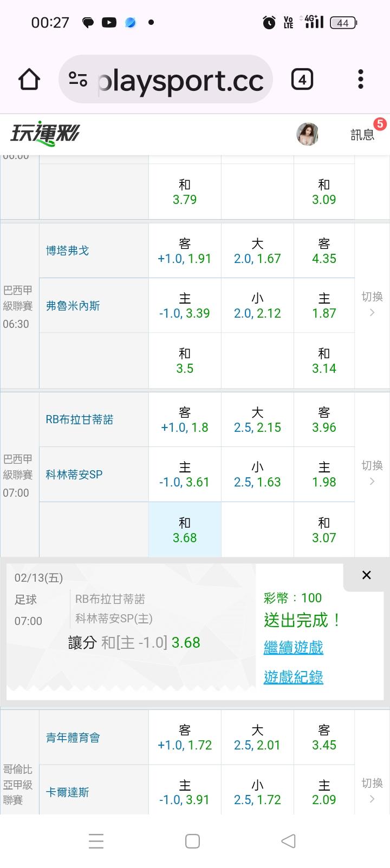Close the bet confirmation panel
Viewport: 390px width, 868px height.
(367, 575)
